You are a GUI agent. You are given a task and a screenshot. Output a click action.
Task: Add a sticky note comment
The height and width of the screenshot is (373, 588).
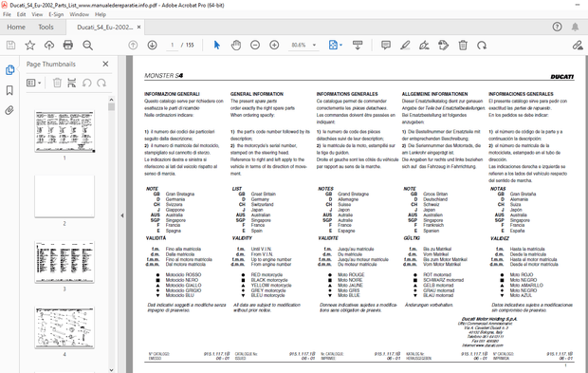click(385, 46)
